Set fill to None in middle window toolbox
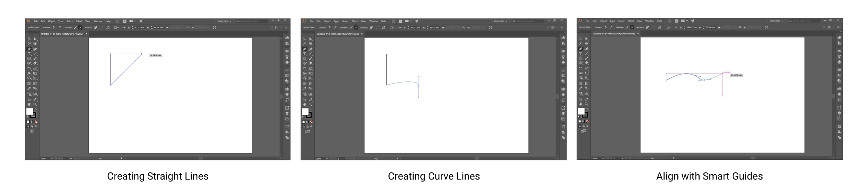 (x=311, y=122)
